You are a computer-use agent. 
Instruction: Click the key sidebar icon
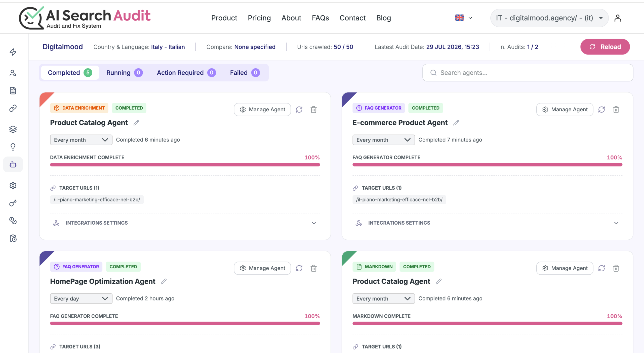click(x=13, y=203)
